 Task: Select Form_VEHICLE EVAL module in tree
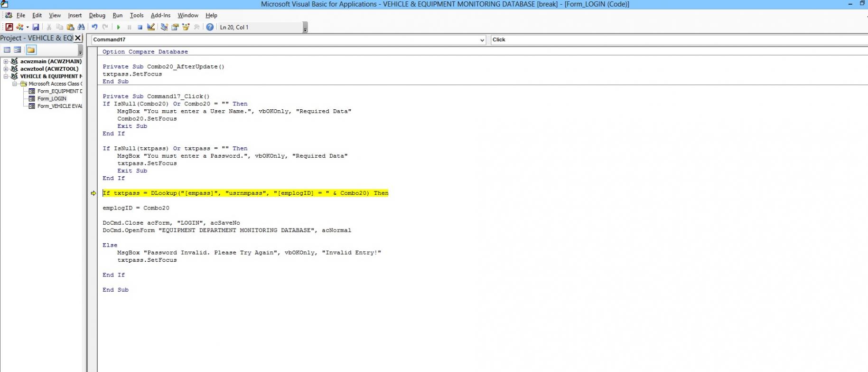59,106
